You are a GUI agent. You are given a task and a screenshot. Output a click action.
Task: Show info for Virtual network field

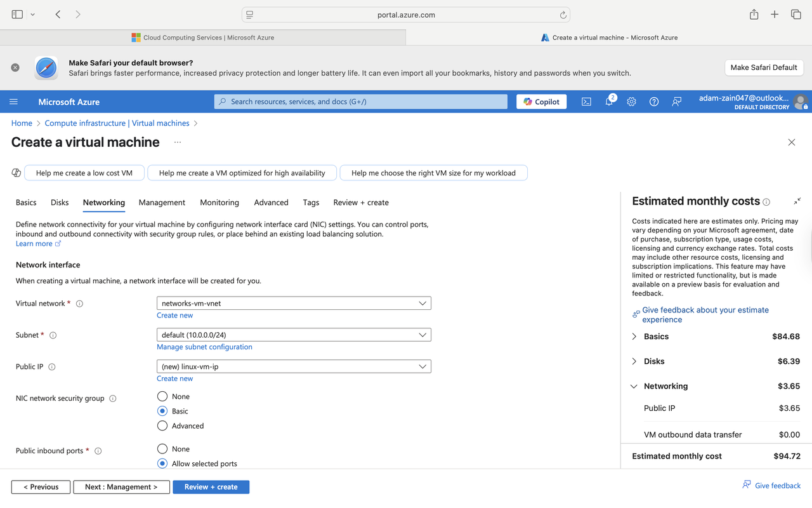click(79, 304)
